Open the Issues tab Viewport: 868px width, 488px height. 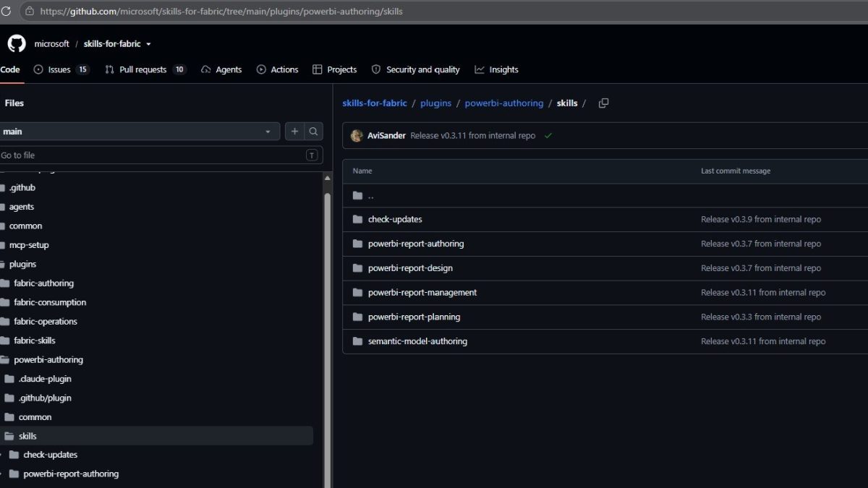61,69
